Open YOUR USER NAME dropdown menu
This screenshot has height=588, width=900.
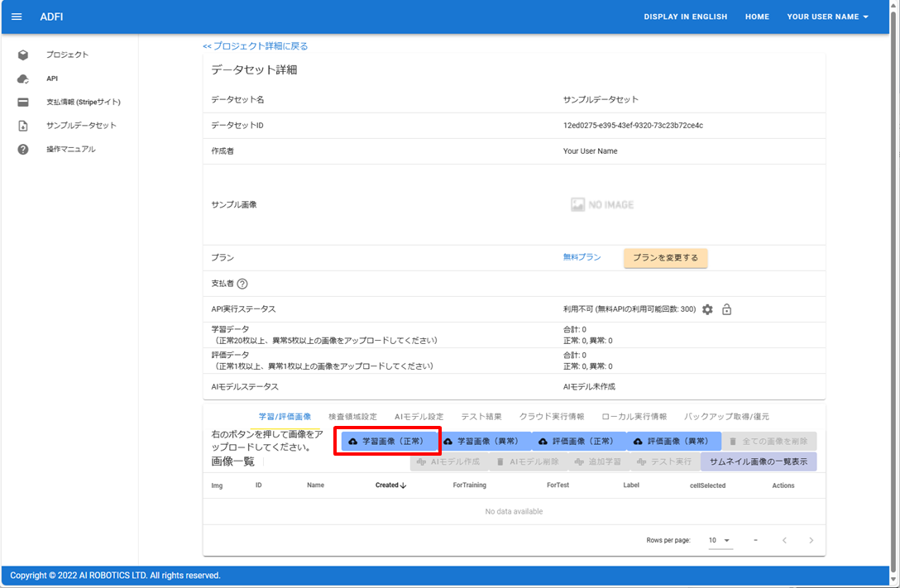827,17
